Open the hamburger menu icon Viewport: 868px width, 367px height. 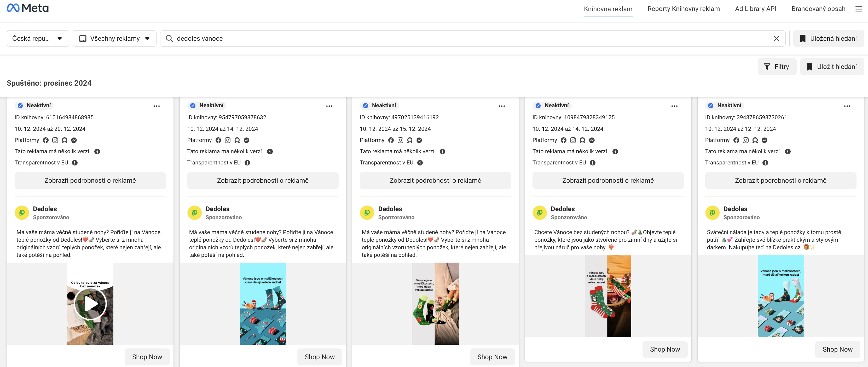(859, 9)
